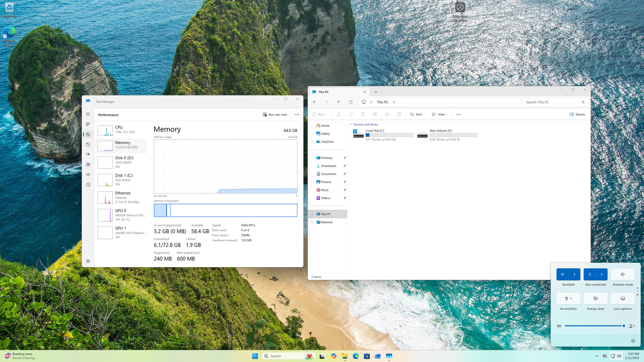This screenshot has height=362, width=644.
Task: Open Users page in Task Manager sidebar
Action: click(88, 165)
